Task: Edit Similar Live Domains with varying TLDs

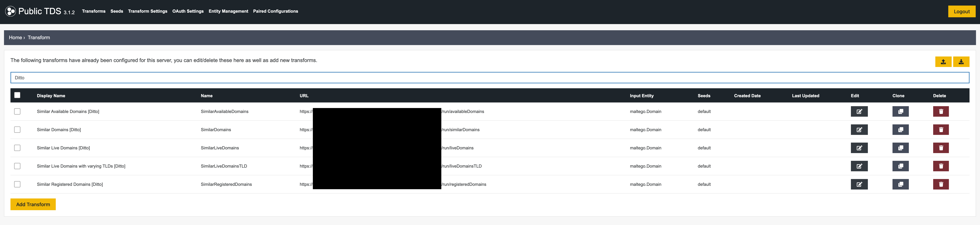Action: [859, 166]
